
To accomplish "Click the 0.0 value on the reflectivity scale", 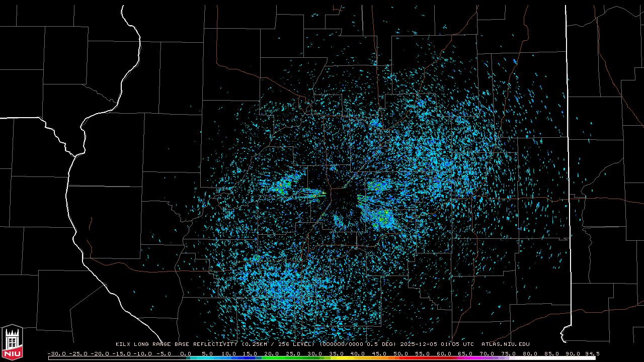I will click(x=186, y=353).
